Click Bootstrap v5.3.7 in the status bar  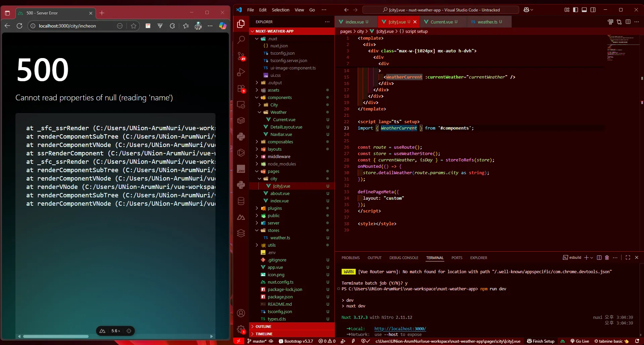(x=296, y=341)
